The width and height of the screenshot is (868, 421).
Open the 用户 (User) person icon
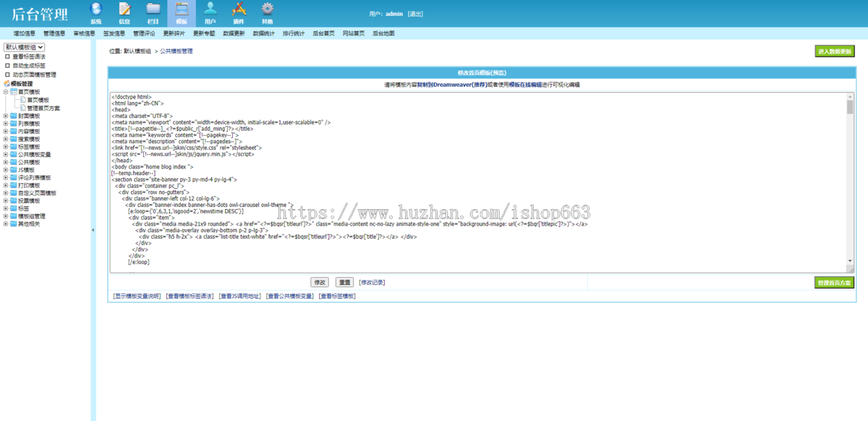click(x=210, y=10)
